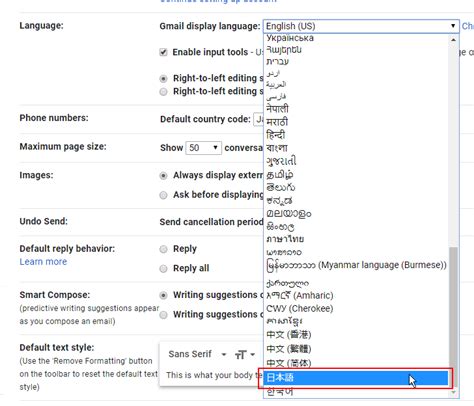Select second Right-to-left editing support radio button
The image size is (474, 406).
click(x=163, y=92)
